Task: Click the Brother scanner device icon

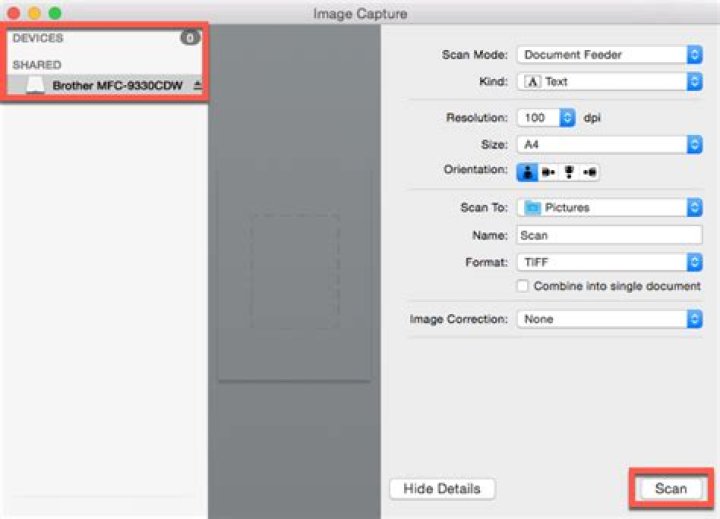Action: 35,85
